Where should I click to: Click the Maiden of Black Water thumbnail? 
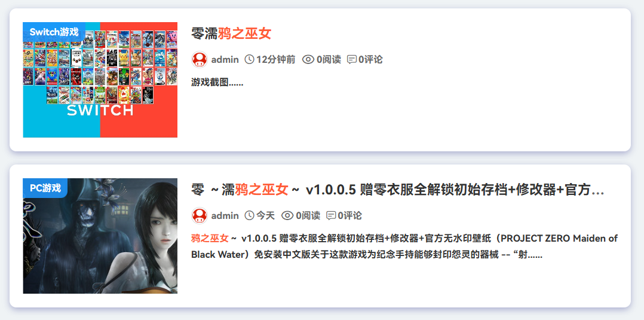click(100, 236)
